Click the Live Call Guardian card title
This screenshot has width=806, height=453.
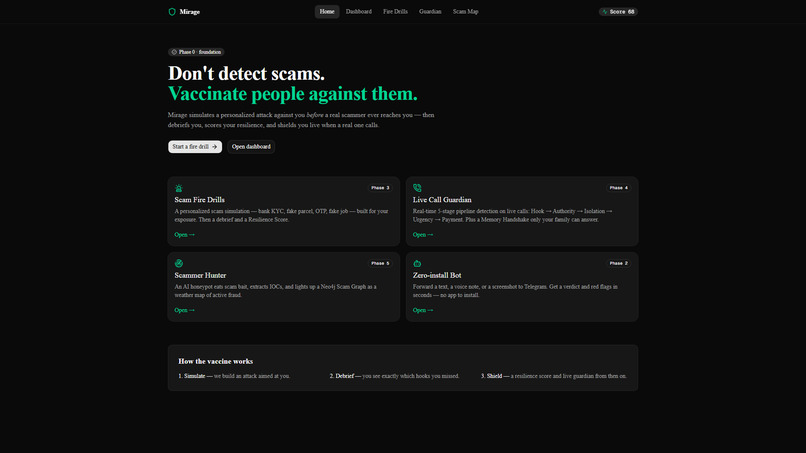click(x=442, y=200)
